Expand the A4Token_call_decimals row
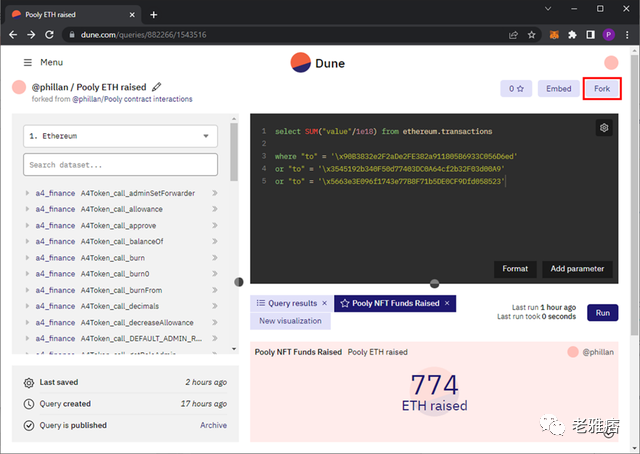 pos(27,306)
